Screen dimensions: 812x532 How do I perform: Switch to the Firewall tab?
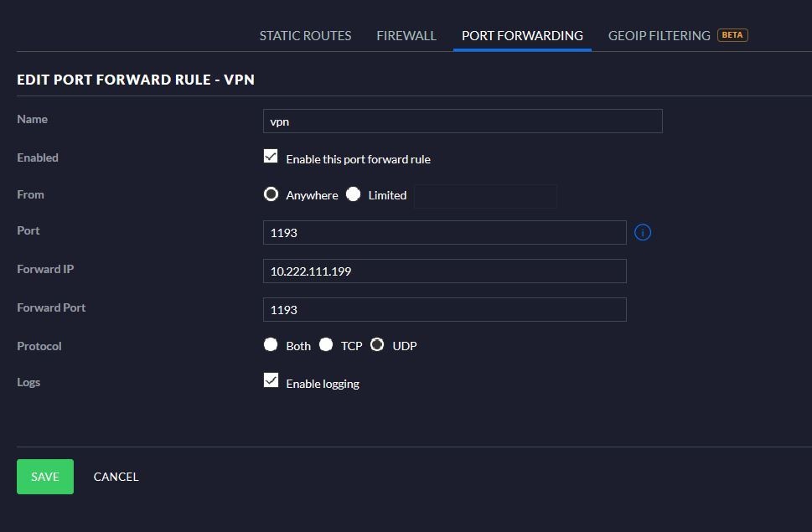point(406,36)
